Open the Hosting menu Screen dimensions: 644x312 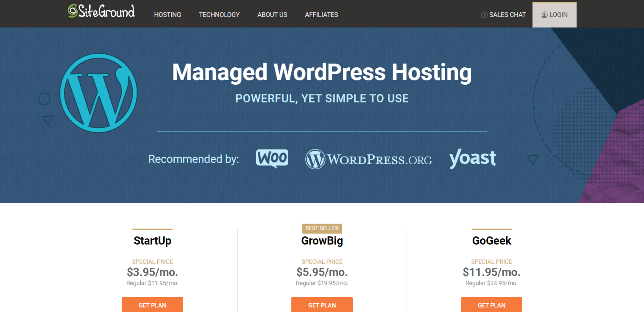pyautogui.click(x=167, y=14)
